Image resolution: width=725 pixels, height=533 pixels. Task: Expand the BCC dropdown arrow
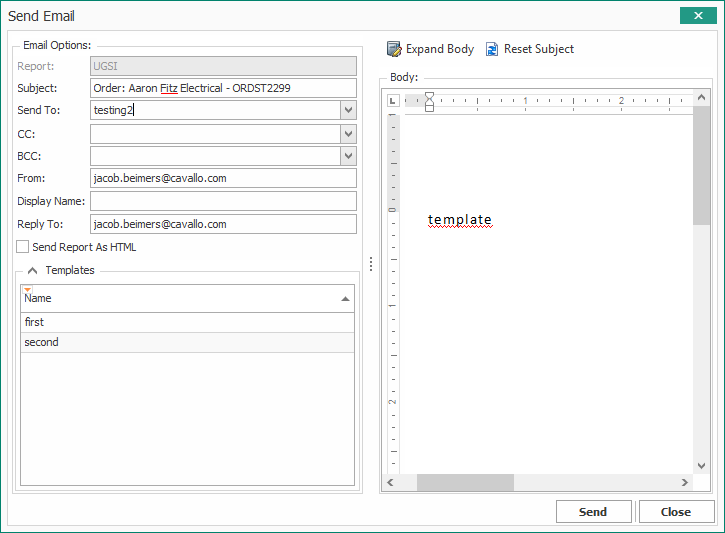348,156
